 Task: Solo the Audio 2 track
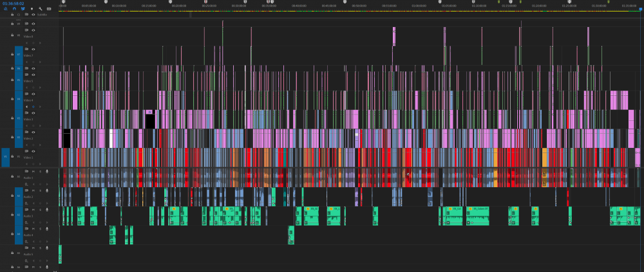(40, 190)
